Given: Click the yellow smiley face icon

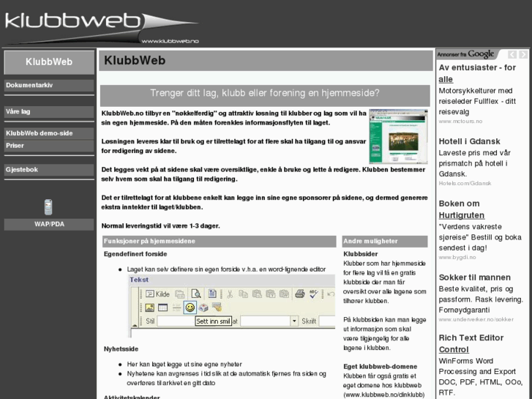Looking at the screenshot, I should pyautogui.click(x=190, y=307).
